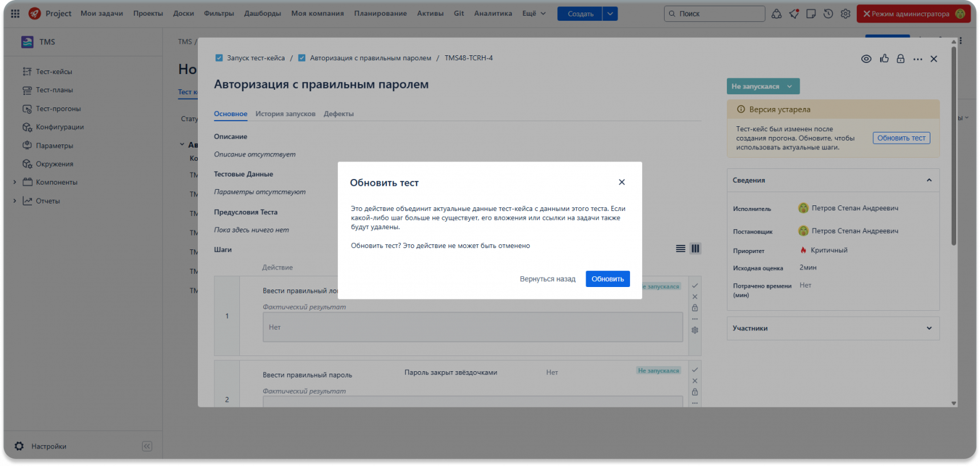The height and width of the screenshot is (466, 980).
Task: Expand the Ещё dropdown menu
Action: [534, 13]
